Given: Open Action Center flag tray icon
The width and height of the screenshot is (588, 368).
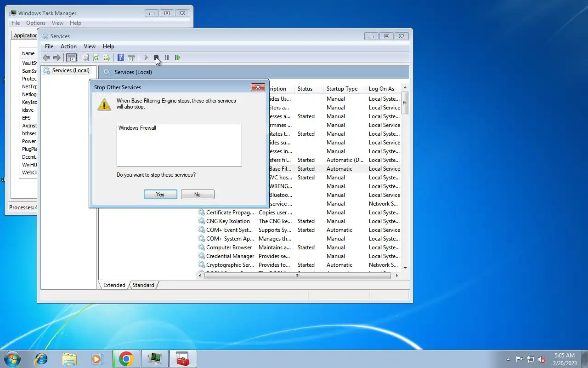Looking at the screenshot, I should click(519, 359).
